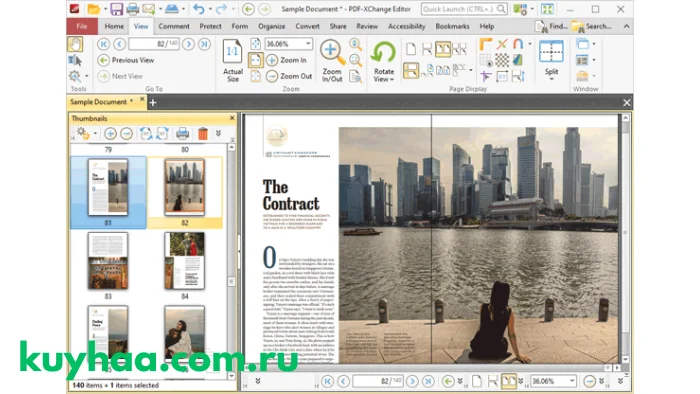This screenshot has width=700, height=394.
Task: Toggle the transparency grid checkerboard icon
Action: 502,60
